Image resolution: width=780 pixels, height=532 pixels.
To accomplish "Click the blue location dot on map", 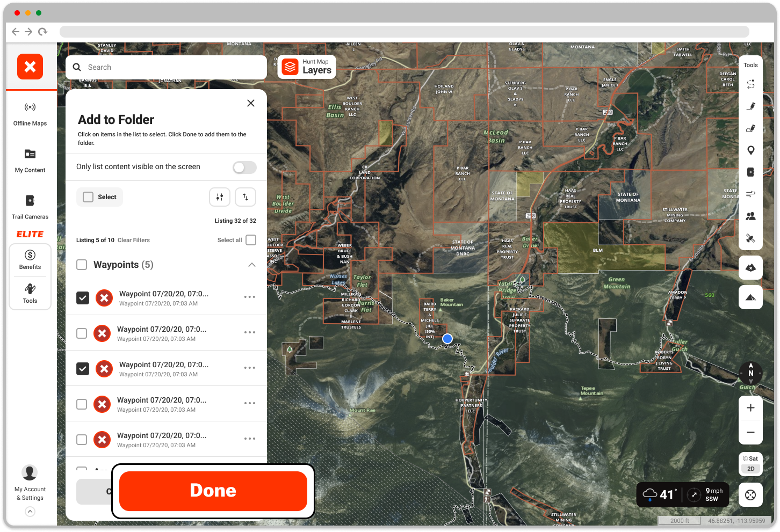I will [x=447, y=339].
